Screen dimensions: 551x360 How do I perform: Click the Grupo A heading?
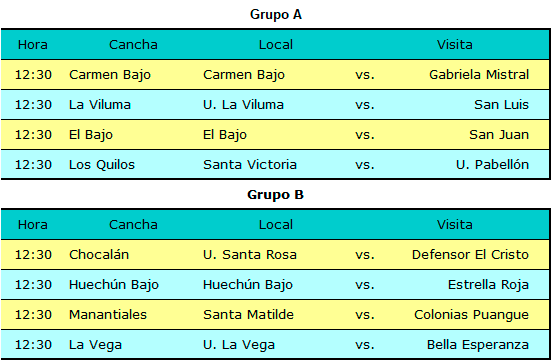(x=276, y=15)
